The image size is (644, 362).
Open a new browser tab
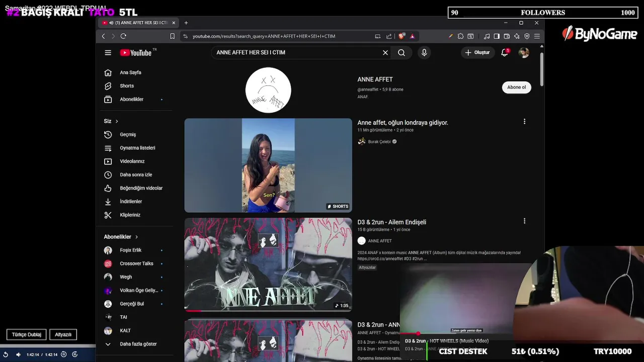coord(186,23)
